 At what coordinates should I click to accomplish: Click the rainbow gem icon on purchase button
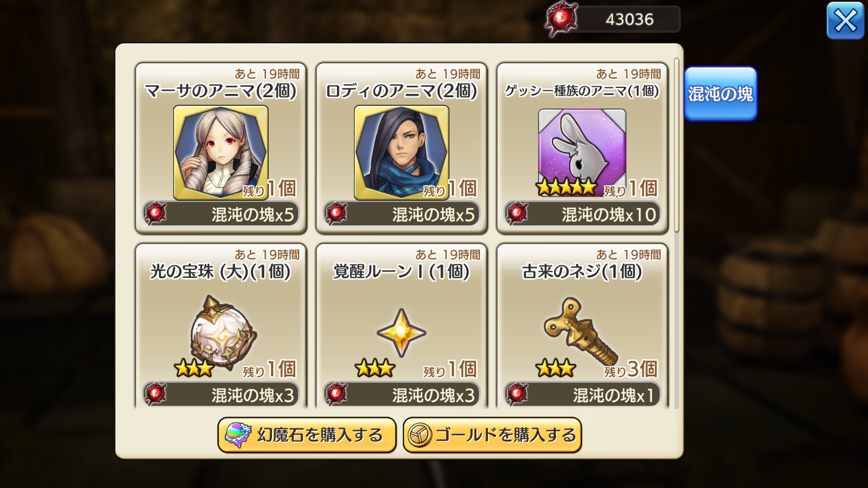tap(238, 435)
